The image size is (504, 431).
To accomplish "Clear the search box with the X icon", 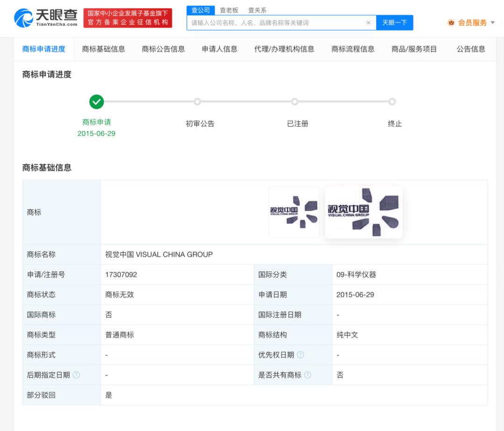I will [368, 23].
